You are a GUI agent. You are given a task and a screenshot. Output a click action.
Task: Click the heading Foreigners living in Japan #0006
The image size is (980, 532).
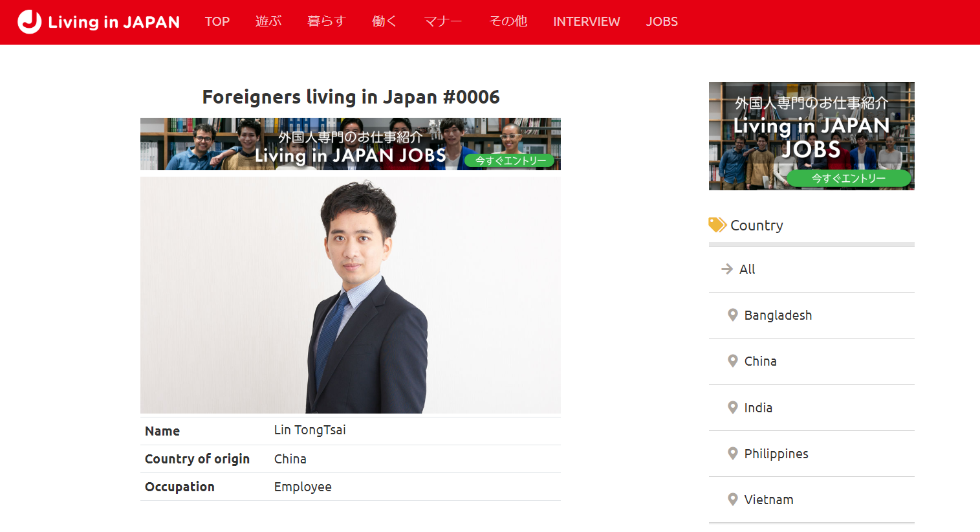point(351,96)
